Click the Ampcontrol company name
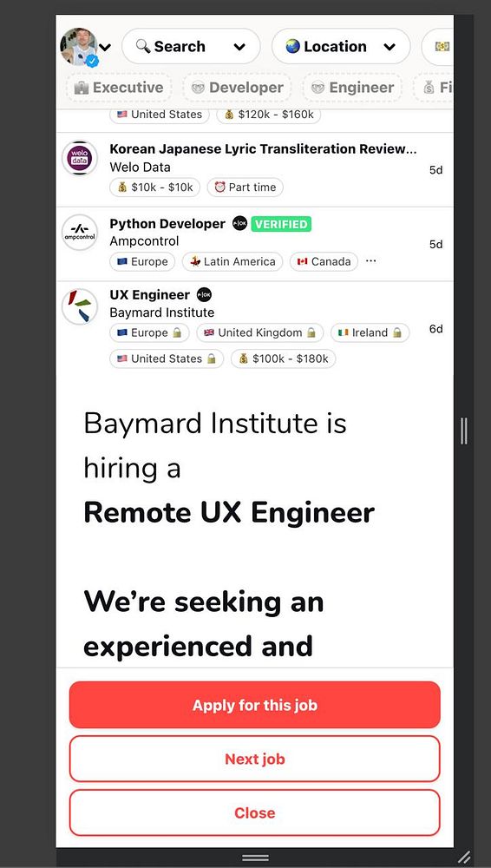Image resolution: width=491 pixels, height=868 pixels. pos(144,241)
